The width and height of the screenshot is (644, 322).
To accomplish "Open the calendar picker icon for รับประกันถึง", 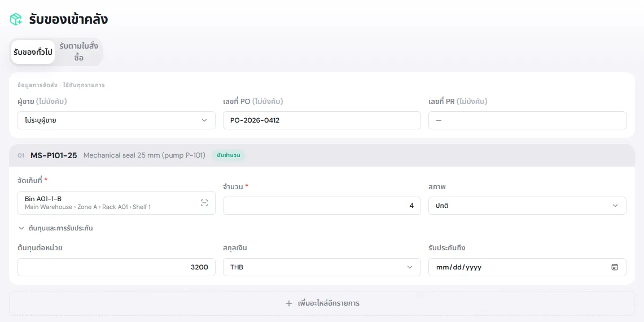I will pyautogui.click(x=615, y=267).
